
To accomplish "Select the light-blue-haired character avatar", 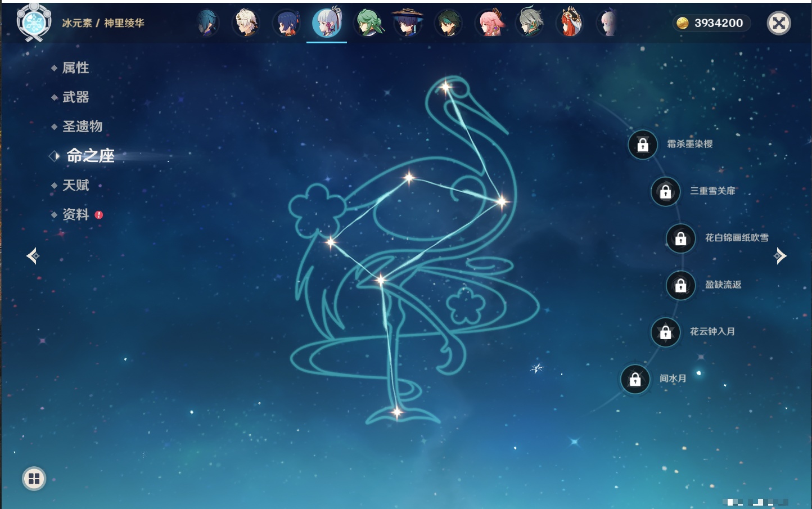I will click(207, 23).
